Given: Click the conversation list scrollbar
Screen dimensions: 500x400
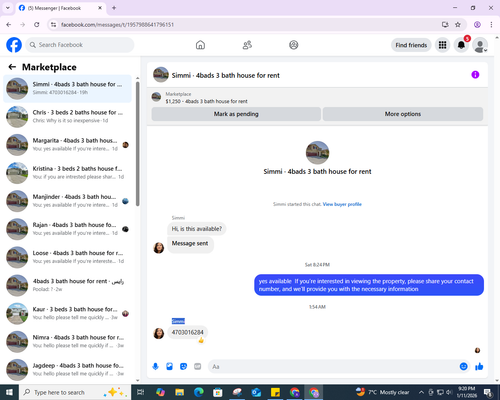Looking at the screenshot, I should click(137, 144).
